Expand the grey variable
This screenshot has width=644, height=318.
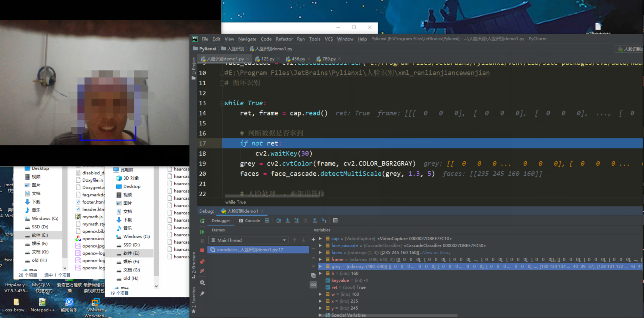pyautogui.click(x=320, y=267)
